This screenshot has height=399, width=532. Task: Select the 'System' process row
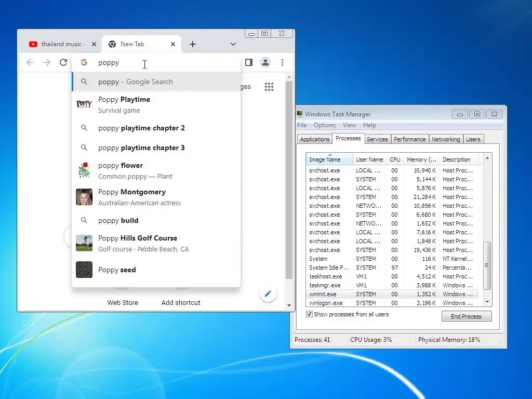pyautogui.click(x=393, y=259)
